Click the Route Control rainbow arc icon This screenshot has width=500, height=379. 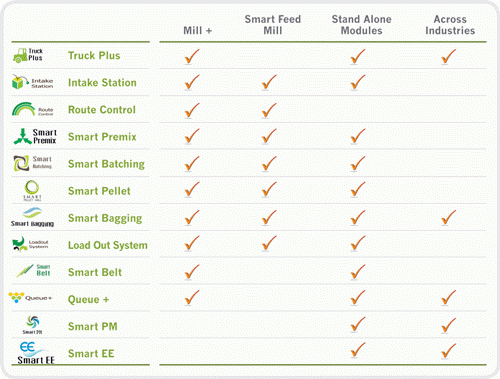23,109
